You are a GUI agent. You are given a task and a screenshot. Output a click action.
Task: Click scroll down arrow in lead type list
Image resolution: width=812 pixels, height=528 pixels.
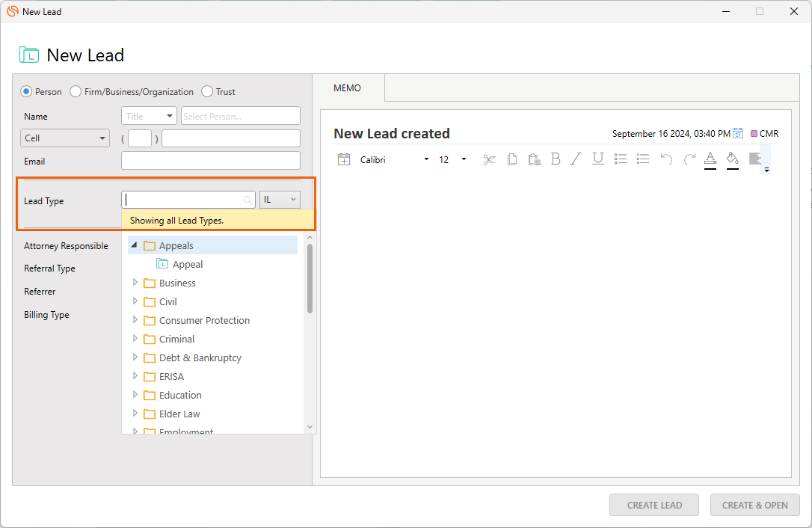pos(310,427)
